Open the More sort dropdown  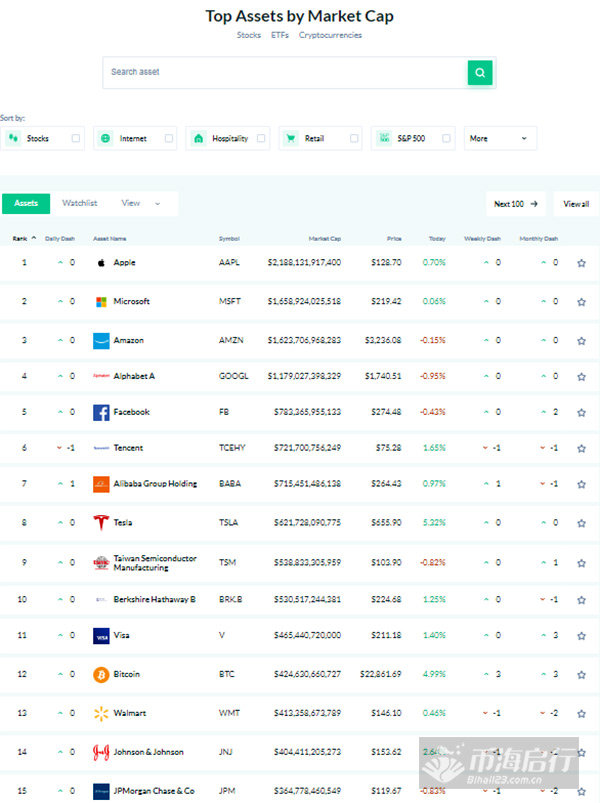(500, 138)
